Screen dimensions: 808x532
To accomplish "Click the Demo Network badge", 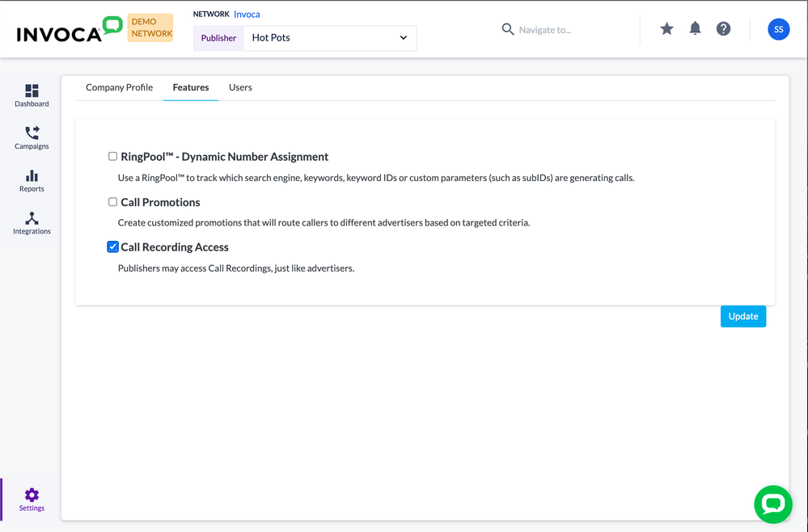I will click(150, 27).
